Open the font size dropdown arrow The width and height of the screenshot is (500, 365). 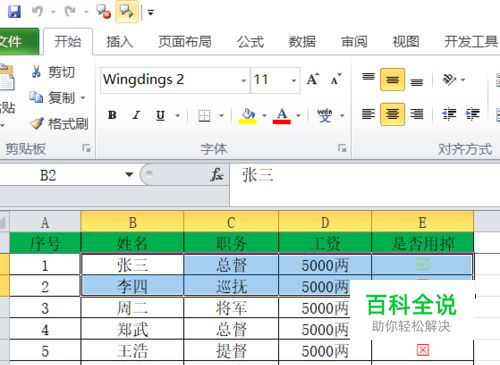[294, 80]
